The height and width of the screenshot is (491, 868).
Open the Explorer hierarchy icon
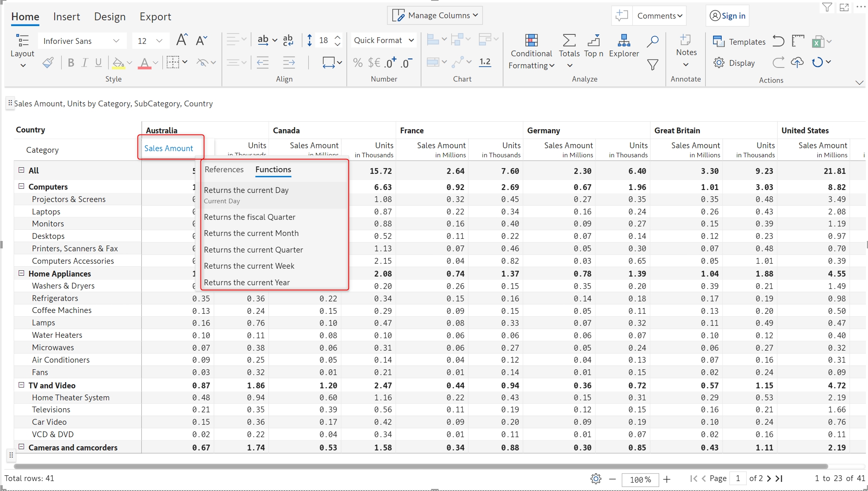624,41
